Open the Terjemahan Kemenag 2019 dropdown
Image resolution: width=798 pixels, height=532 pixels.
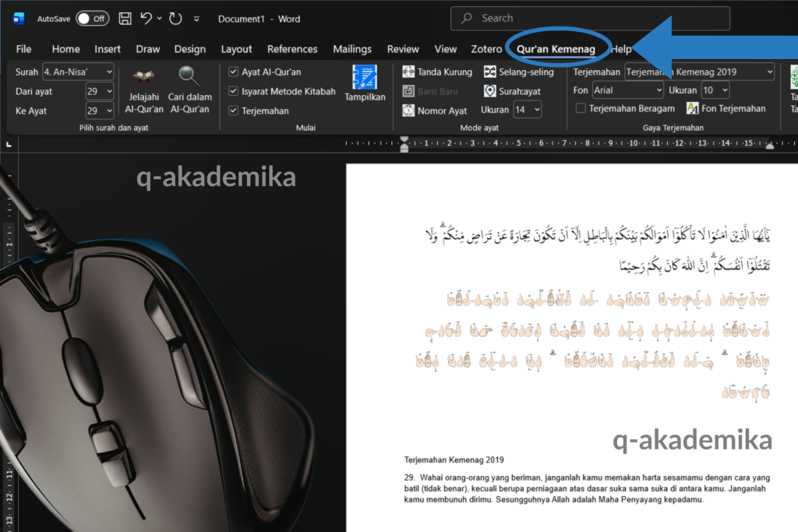(769, 72)
